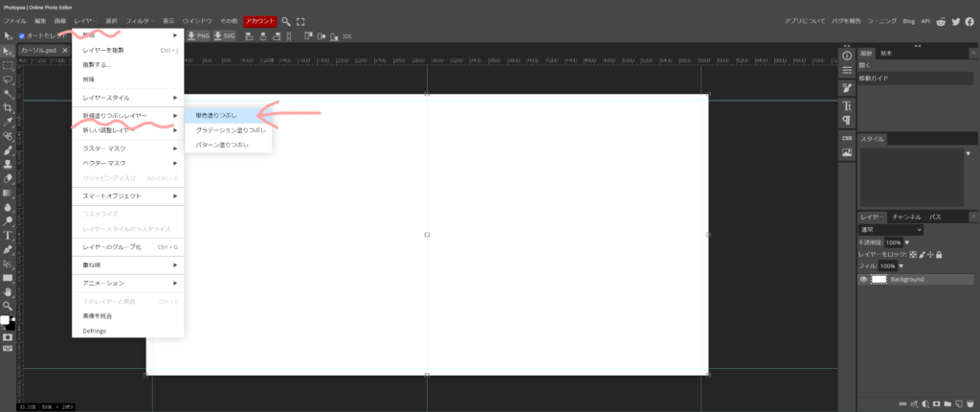The width and height of the screenshot is (980, 412).
Task: Open the search magnifier icon
Action: click(285, 20)
